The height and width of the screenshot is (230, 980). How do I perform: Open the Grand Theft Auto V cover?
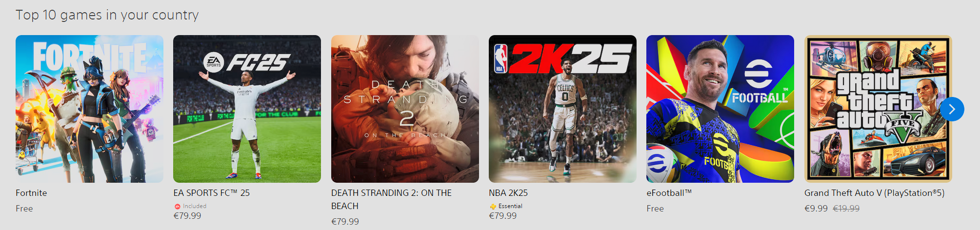878,109
